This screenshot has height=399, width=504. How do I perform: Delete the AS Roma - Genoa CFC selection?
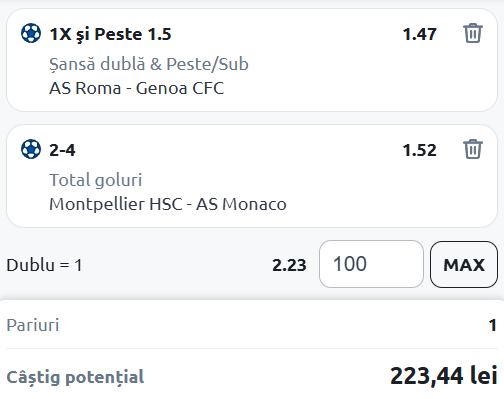coord(473,33)
